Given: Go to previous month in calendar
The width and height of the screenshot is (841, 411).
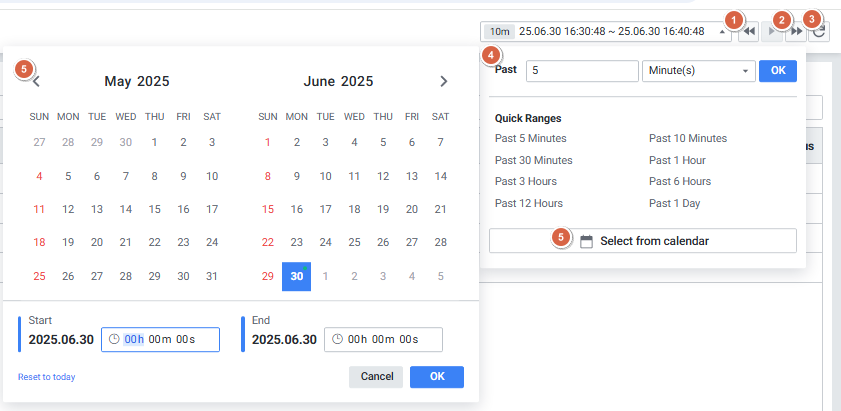Looking at the screenshot, I should click(36, 82).
